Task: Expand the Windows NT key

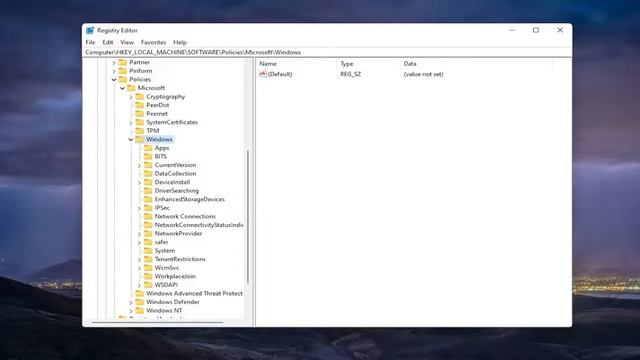Action: pyautogui.click(x=131, y=311)
